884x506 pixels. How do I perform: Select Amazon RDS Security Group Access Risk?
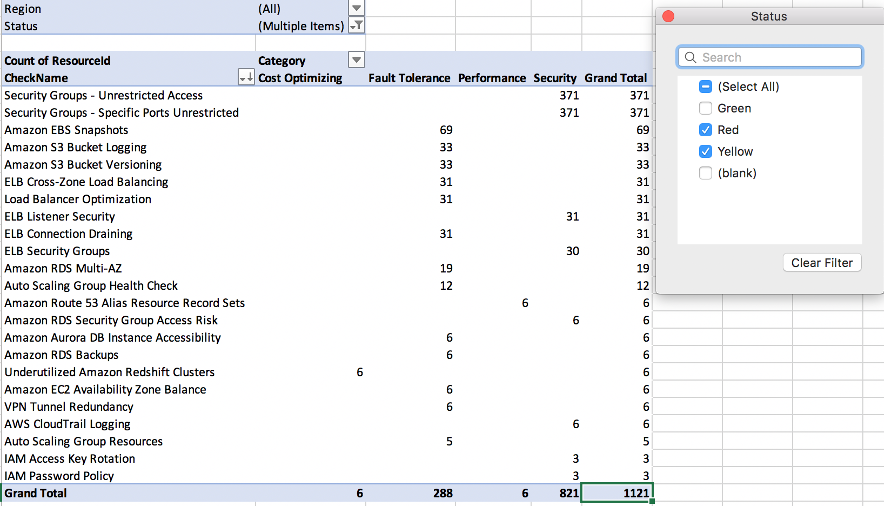[x=110, y=321]
